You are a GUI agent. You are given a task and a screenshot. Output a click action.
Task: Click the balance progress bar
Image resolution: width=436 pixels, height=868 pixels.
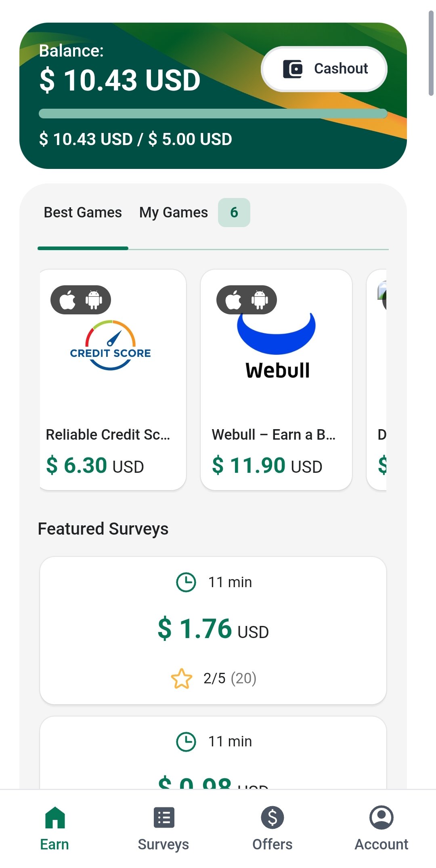click(x=213, y=114)
